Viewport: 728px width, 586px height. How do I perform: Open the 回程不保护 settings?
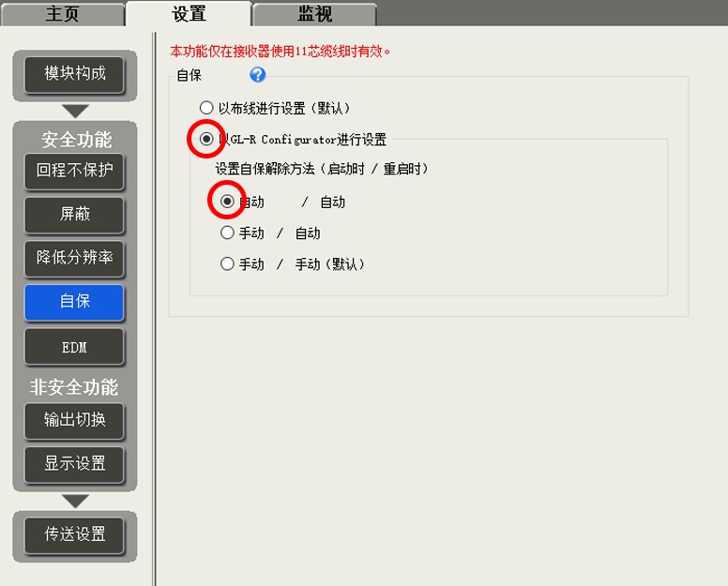[75, 171]
